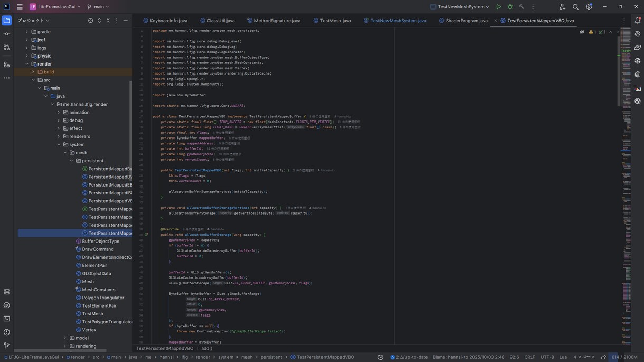Click the up-to-date Git status widget
The height and width of the screenshot is (362, 644).
click(x=409, y=357)
